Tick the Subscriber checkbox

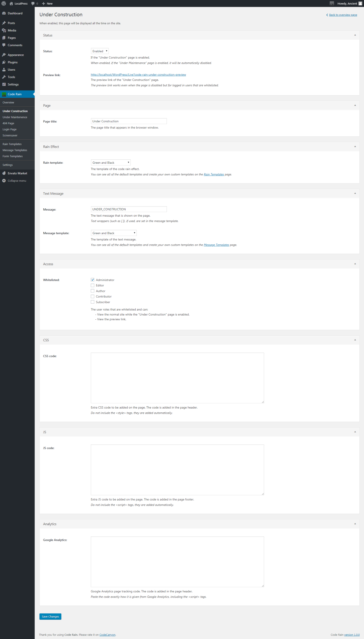[92, 302]
